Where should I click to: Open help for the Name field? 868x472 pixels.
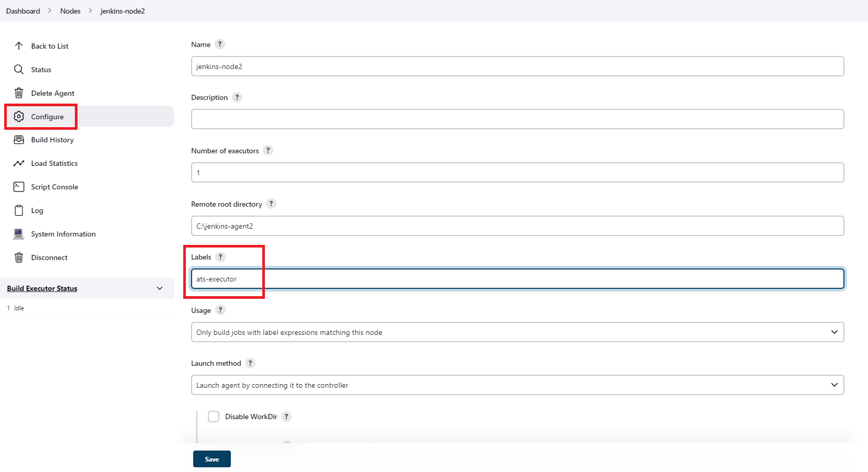click(x=220, y=44)
